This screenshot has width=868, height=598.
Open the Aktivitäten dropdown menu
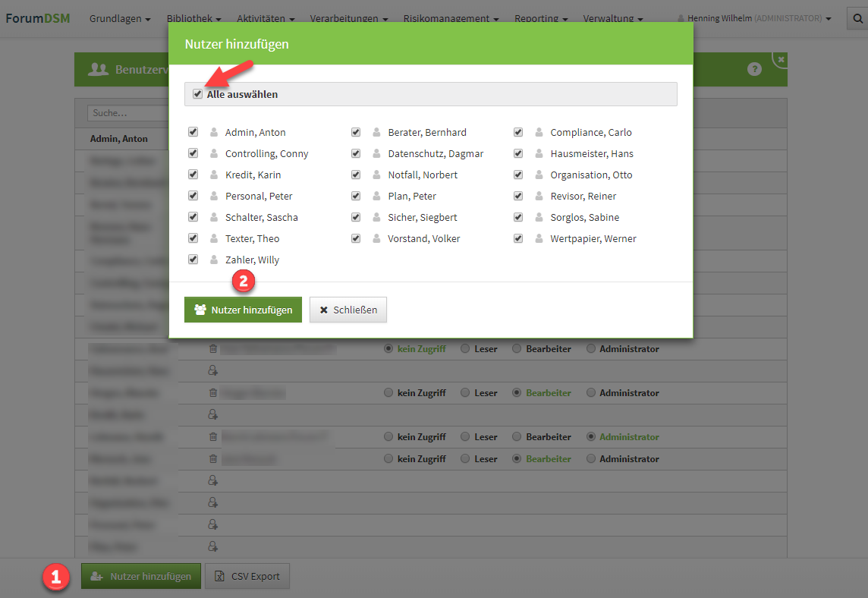point(265,18)
